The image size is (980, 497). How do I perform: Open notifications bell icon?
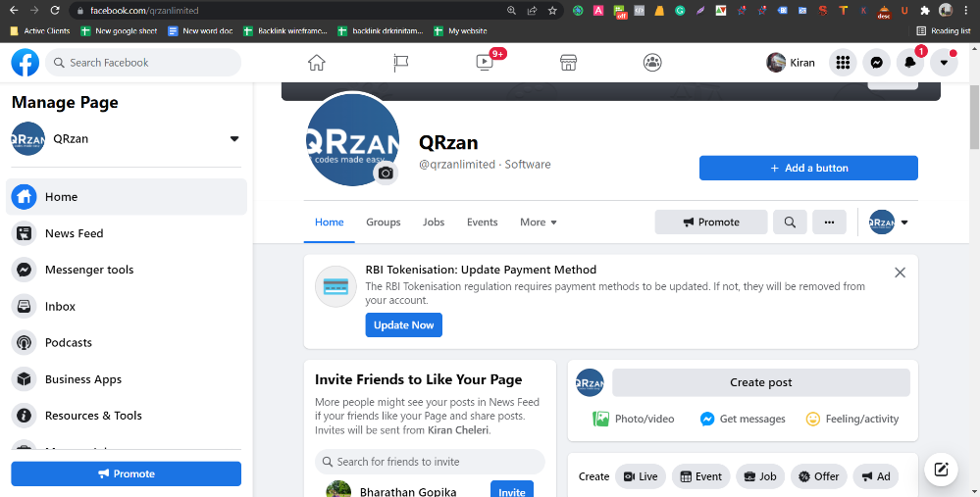(910, 63)
